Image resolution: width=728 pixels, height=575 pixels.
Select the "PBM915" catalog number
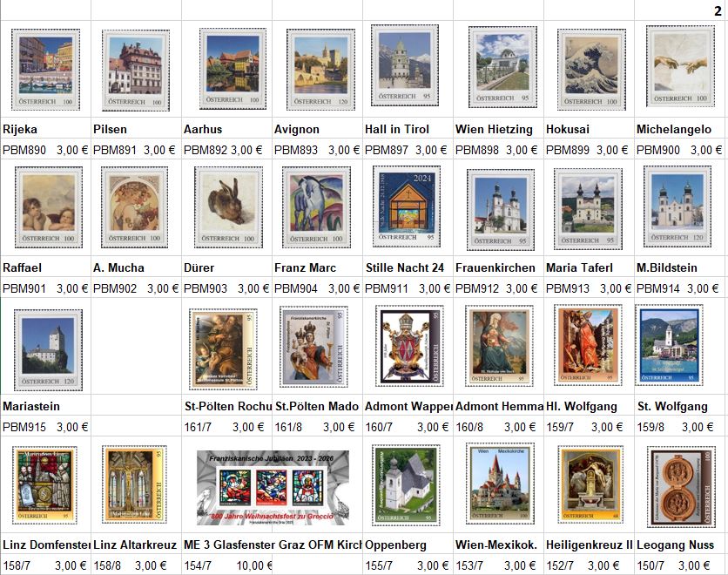[24, 427]
